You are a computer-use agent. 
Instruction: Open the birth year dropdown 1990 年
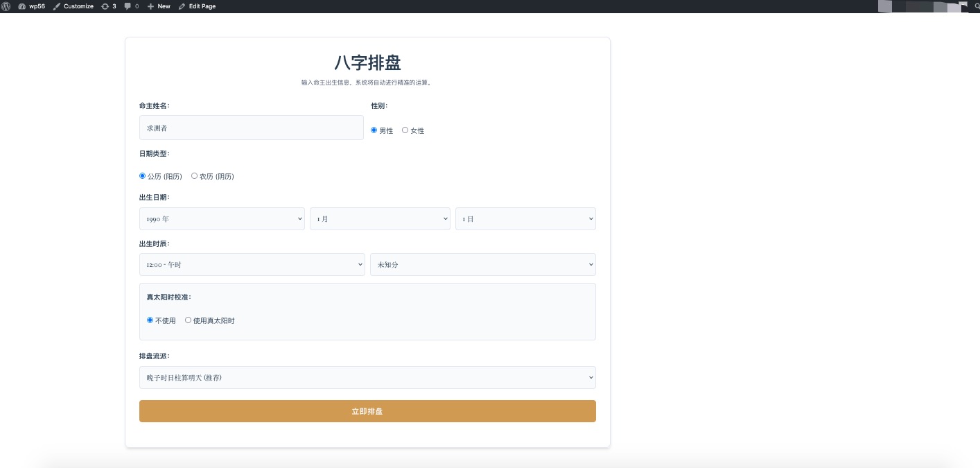click(222, 218)
